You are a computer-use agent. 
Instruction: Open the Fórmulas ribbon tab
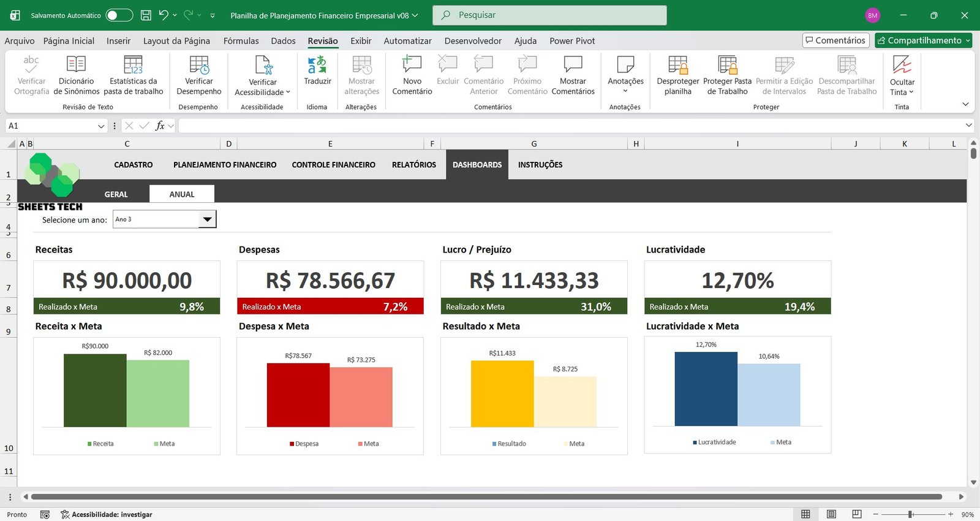pyautogui.click(x=241, y=41)
